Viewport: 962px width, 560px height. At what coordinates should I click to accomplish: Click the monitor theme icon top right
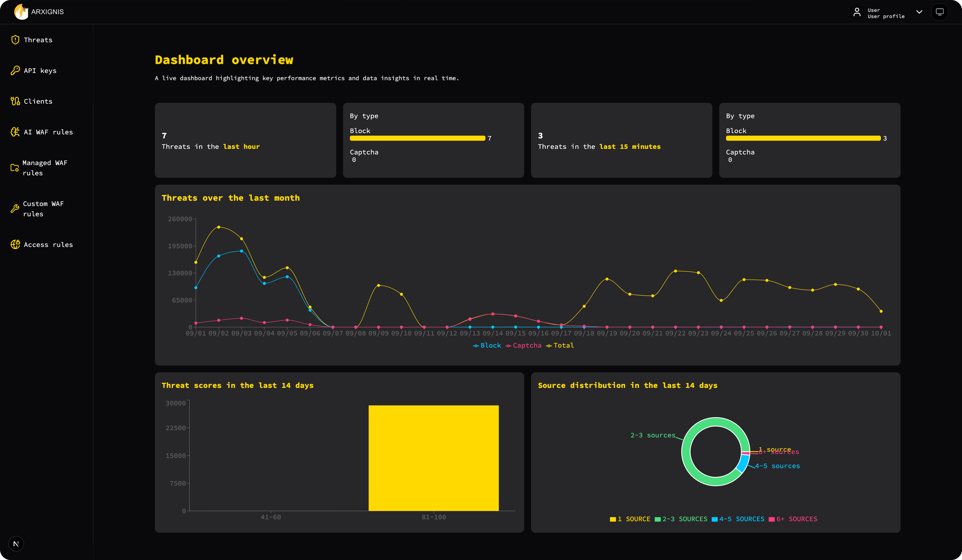tap(939, 12)
